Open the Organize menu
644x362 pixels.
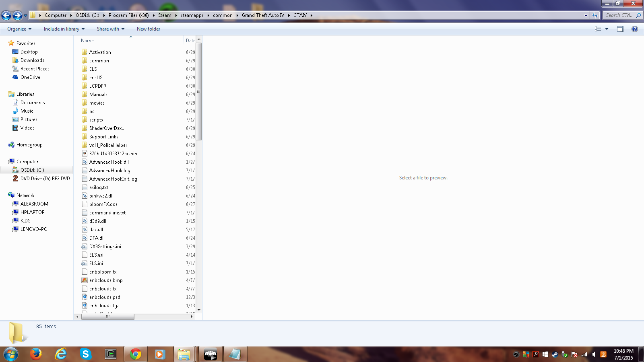(x=19, y=29)
